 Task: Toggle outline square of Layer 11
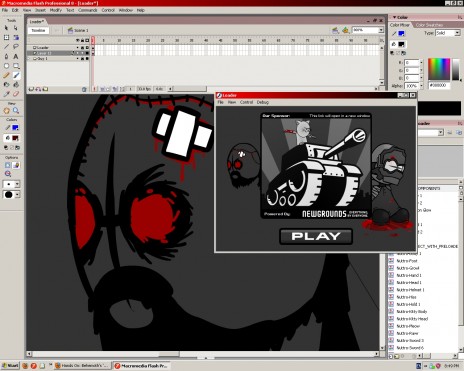(87, 53)
